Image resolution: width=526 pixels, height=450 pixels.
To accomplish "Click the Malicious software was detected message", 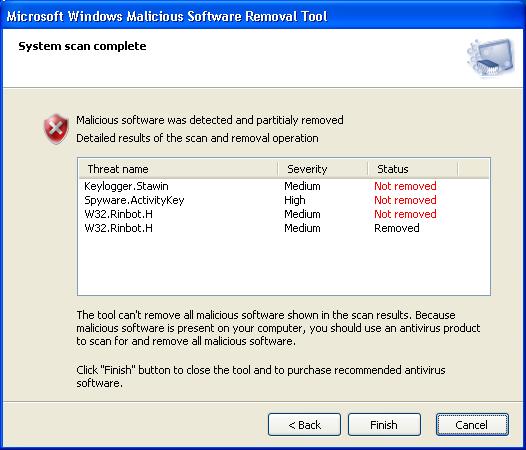I will 210,120.
